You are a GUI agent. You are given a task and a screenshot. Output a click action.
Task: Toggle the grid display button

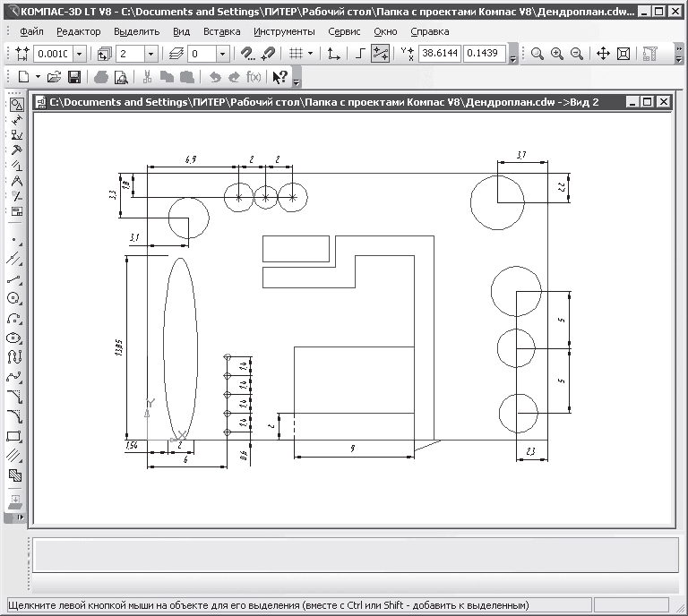pos(296,54)
